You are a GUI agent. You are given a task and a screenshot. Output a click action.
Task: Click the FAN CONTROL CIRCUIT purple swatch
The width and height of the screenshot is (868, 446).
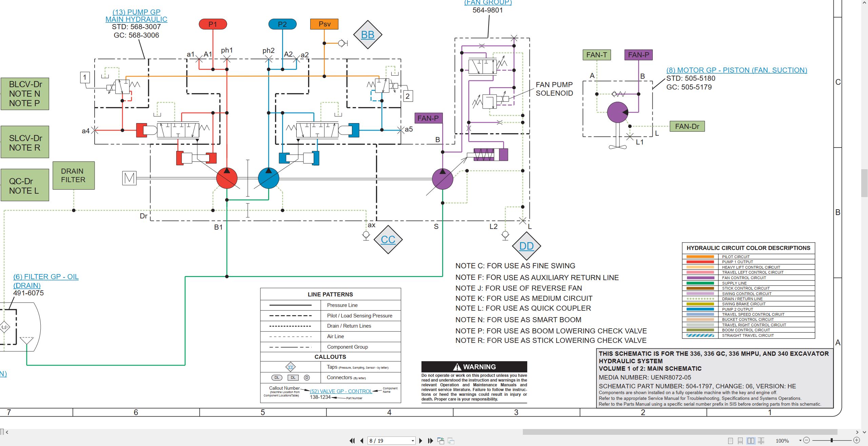click(x=700, y=278)
